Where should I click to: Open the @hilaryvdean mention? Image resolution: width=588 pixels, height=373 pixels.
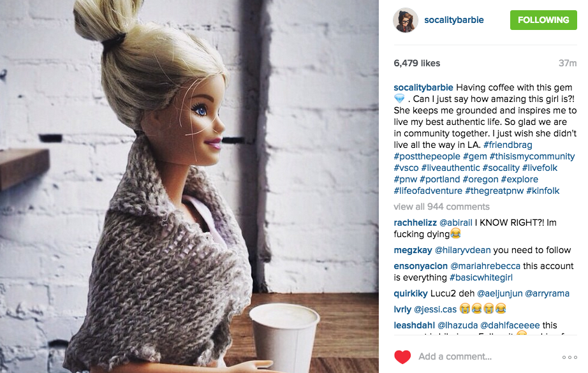pyautogui.click(x=462, y=250)
